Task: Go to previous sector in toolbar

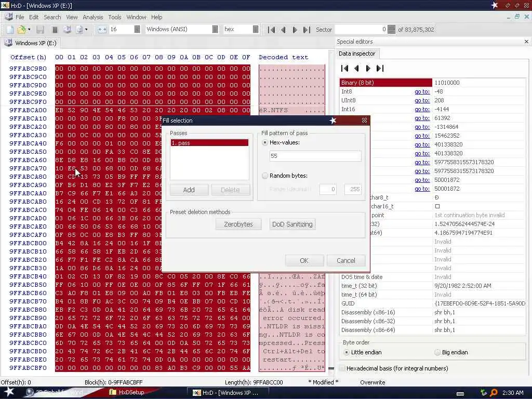Action: tap(283, 30)
